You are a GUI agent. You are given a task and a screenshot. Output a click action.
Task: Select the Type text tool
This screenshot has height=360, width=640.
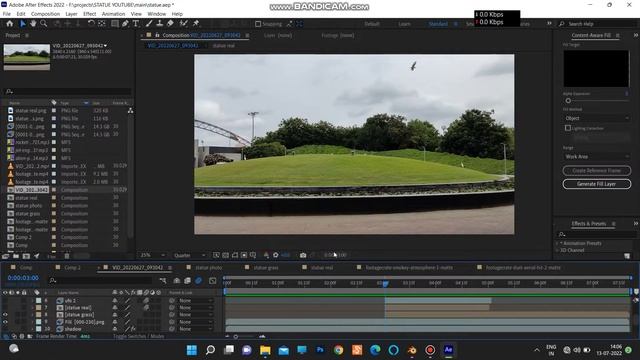(x=136, y=24)
